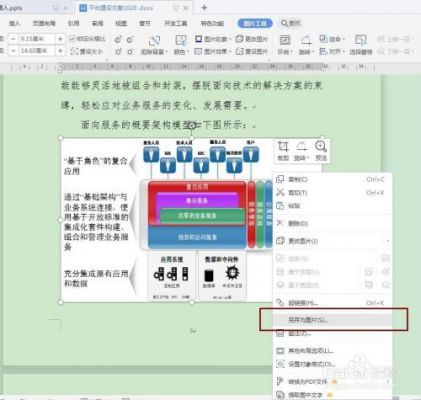Click the height field showing 9.15厘米
This screenshot has width=421, height=400.
(x=37, y=39)
